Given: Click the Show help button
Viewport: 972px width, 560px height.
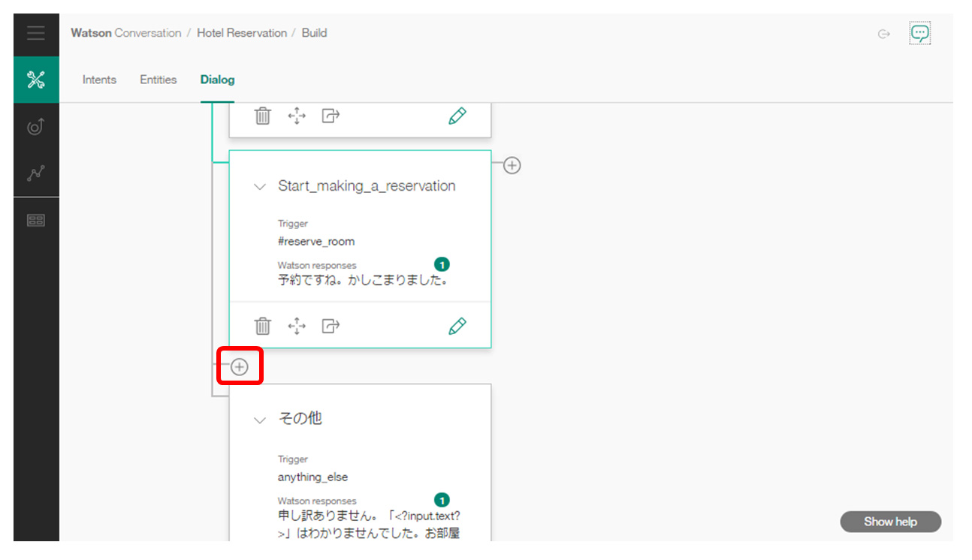Looking at the screenshot, I should [890, 522].
